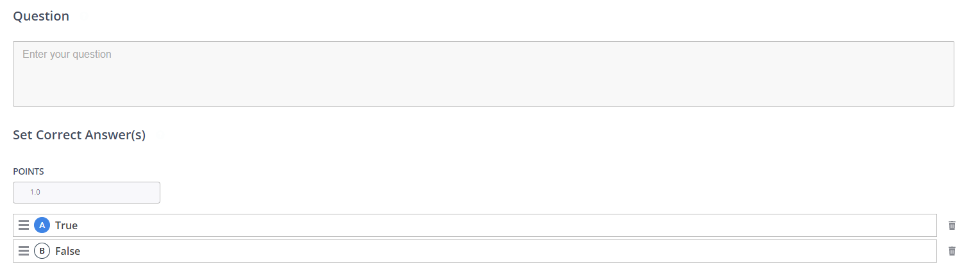The height and width of the screenshot is (278, 980).
Task: Grab the reorder handle beside False
Action: pyautogui.click(x=24, y=251)
